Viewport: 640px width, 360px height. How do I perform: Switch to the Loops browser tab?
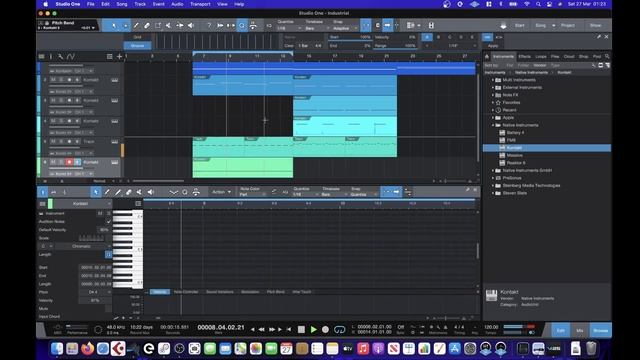[x=541, y=56]
